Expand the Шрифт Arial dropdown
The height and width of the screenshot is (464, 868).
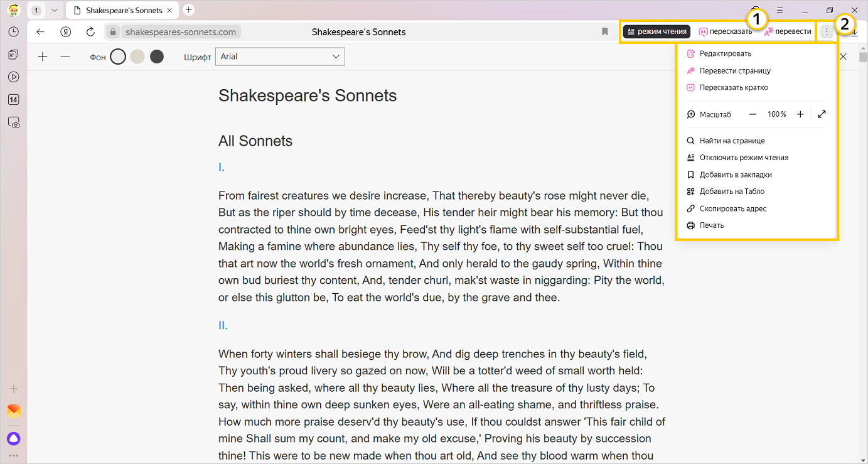coord(280,57)
